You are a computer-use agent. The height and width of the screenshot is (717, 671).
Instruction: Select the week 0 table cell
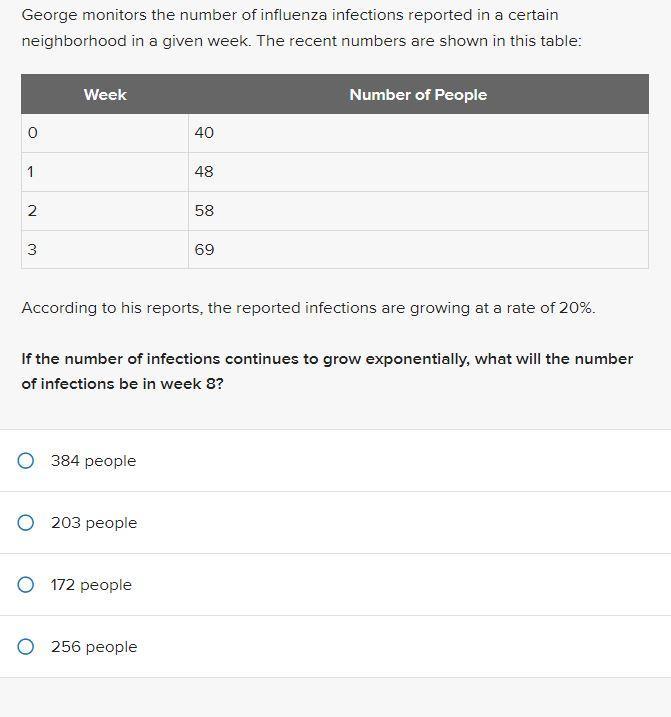[105, 133]
